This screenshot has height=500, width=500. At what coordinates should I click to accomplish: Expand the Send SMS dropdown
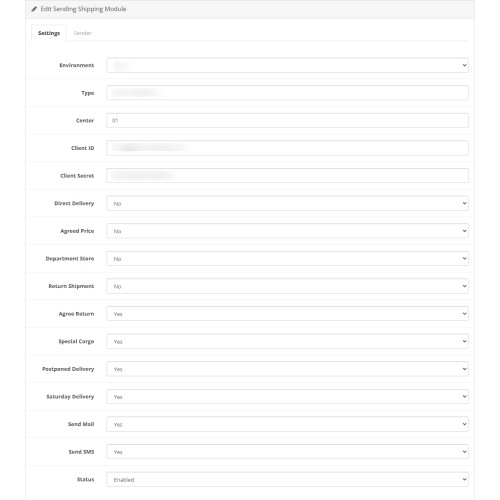(x=287, y=452)
